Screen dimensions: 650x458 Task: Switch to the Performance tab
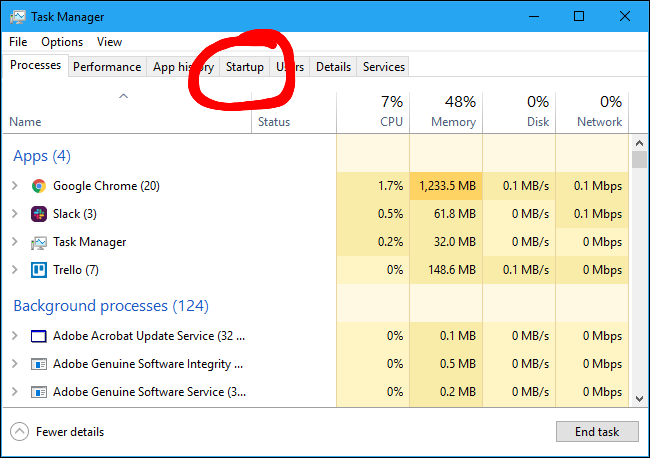107,67
